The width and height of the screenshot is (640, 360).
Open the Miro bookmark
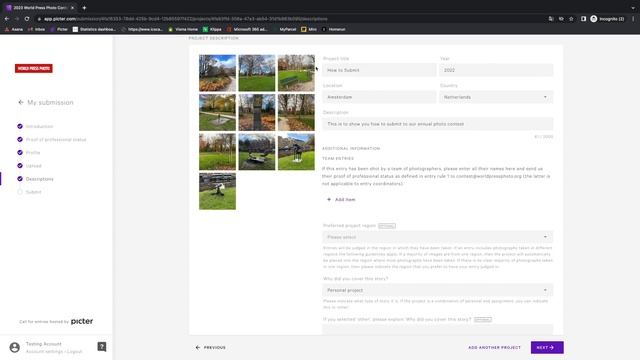click(x=309, y=29)
